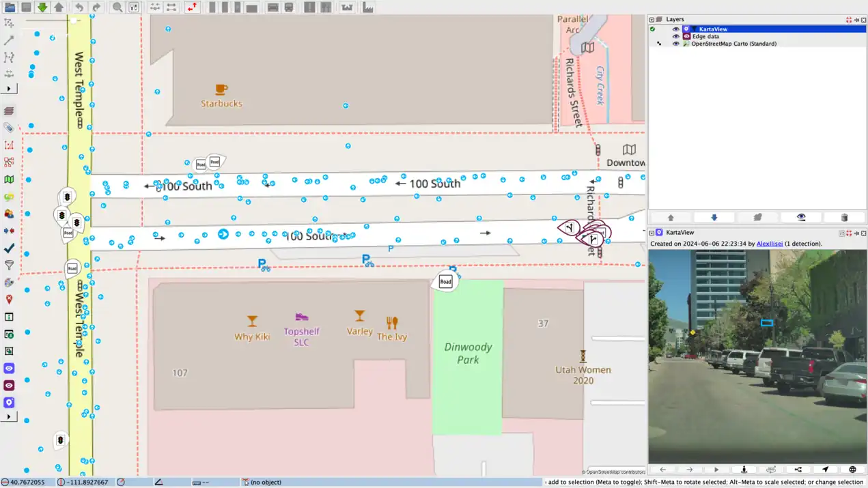This screenshot has height=488, width=868.
Task: Click the Reverse ways red arrows icon
Action: pos(192,8)
